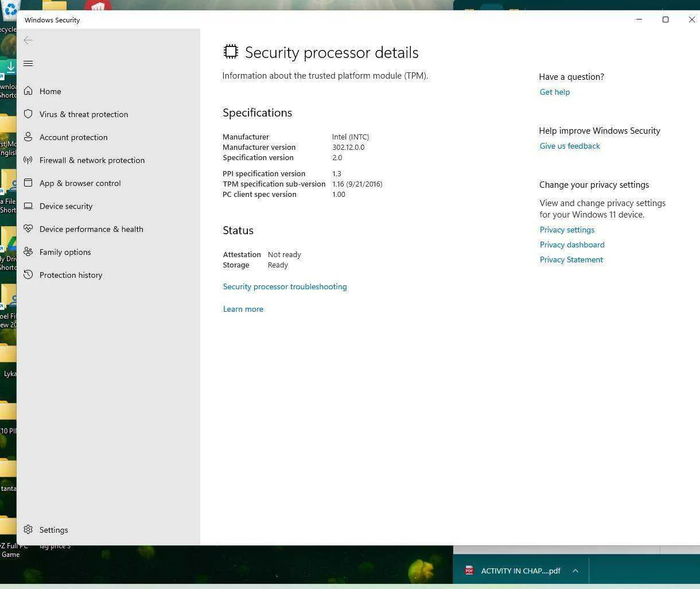Click the PPI specification version value 1.3
The image size is (700, 589).
337,173
